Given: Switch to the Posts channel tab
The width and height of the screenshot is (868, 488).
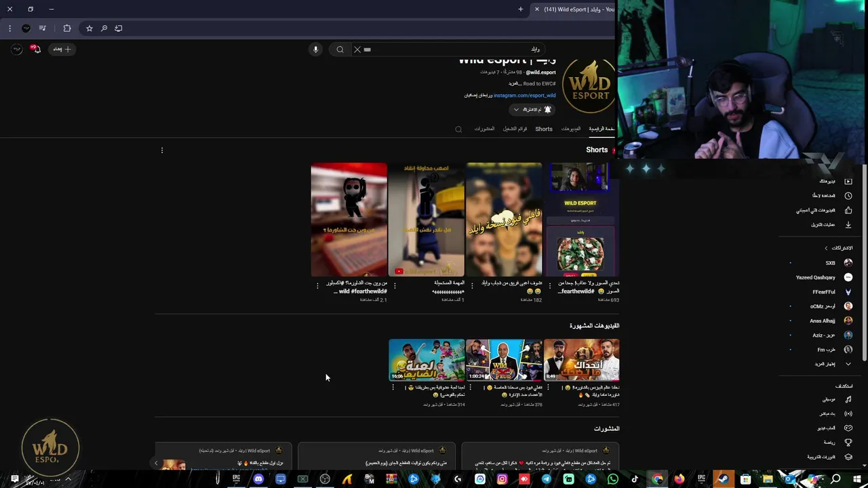Looking at the screenshot, I should (x=484, y=129).
